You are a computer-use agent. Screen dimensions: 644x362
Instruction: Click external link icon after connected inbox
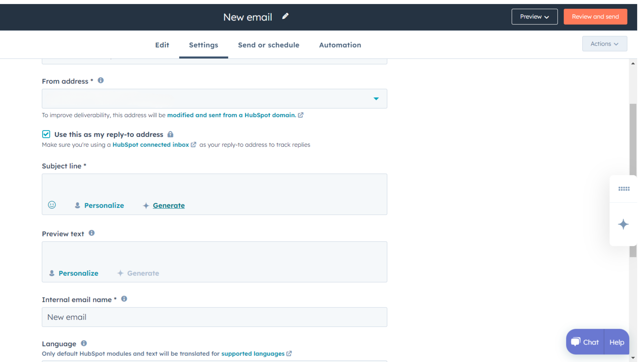tap(193, 145)
